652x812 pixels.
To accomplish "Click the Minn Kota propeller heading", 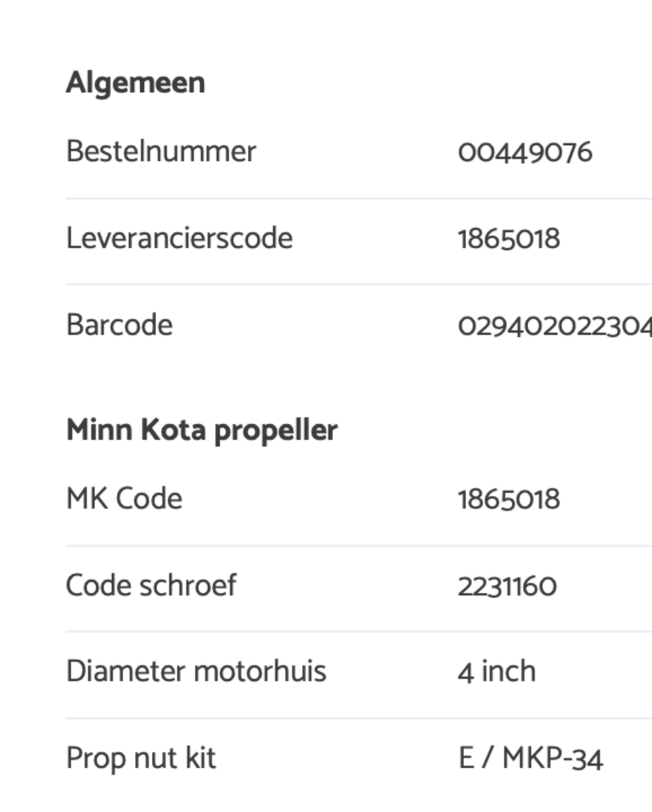I will pos(202,430).
